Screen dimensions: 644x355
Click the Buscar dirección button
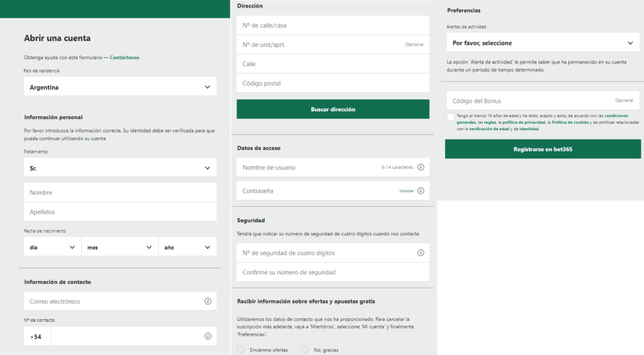[x=333, y=109]
